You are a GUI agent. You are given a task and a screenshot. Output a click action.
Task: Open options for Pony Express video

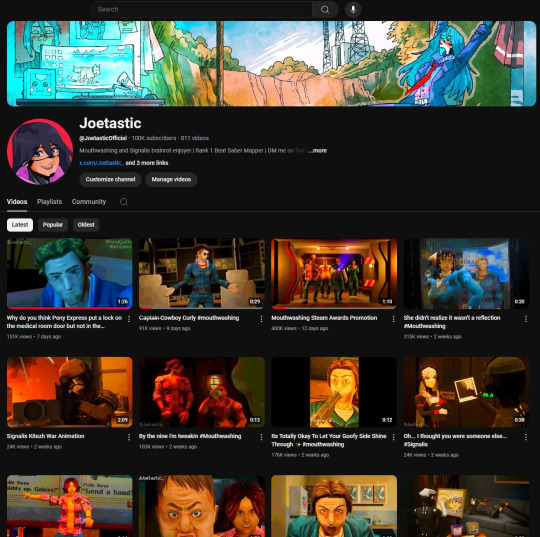tap(129, 319)
